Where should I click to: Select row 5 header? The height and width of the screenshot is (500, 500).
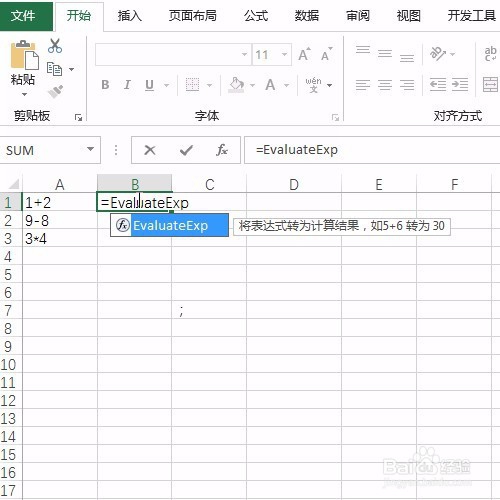(10, 275)
